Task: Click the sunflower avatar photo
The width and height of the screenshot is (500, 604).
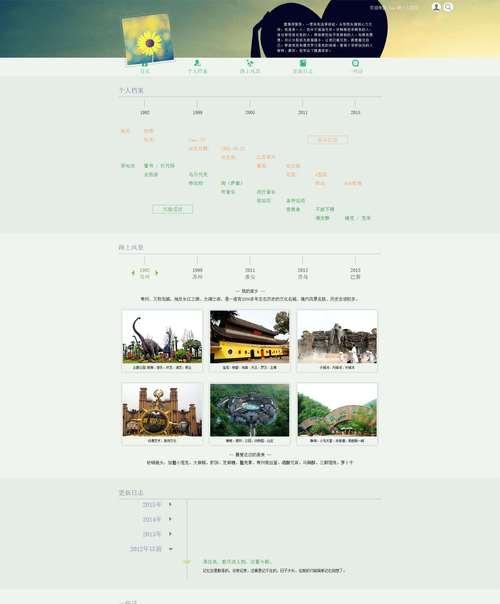Action: tap(148, 39)
